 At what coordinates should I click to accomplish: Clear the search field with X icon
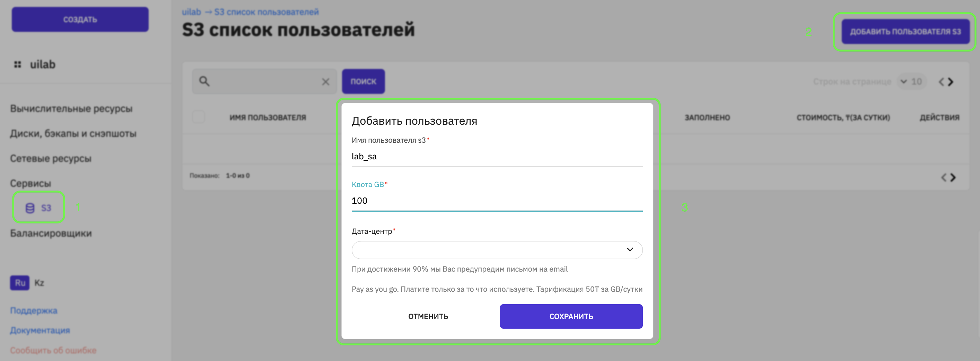pos(326,81)
